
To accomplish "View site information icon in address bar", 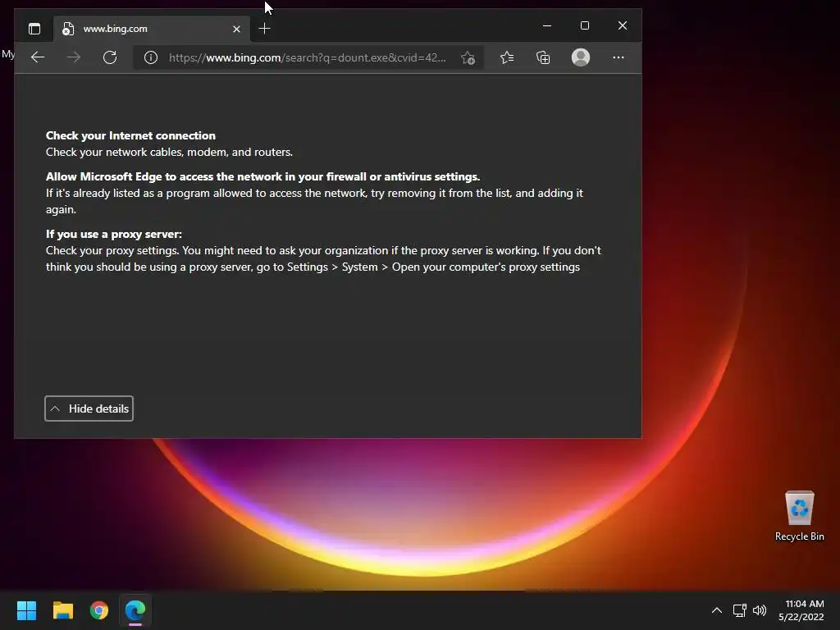I will coord(151,57).
